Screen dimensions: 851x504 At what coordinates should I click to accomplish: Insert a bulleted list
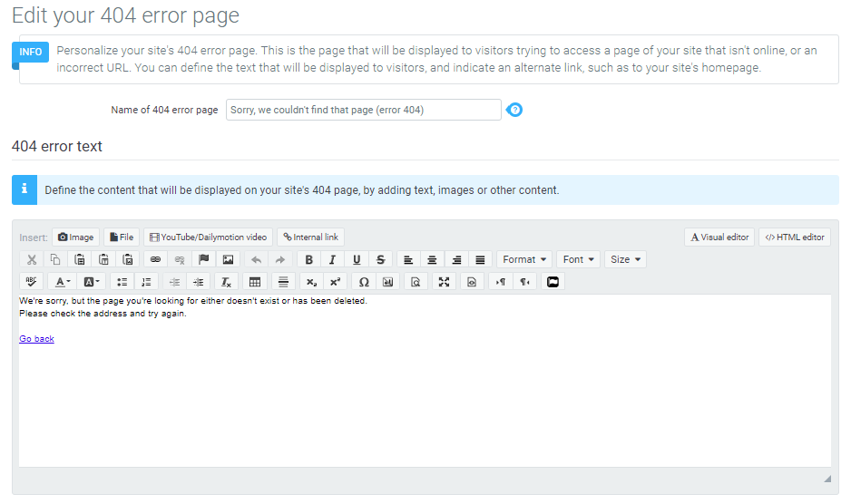[x=122, y=282]
